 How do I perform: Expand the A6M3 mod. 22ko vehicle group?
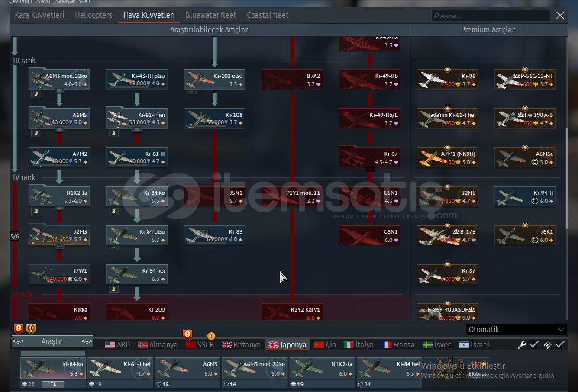tap(59, 91)
